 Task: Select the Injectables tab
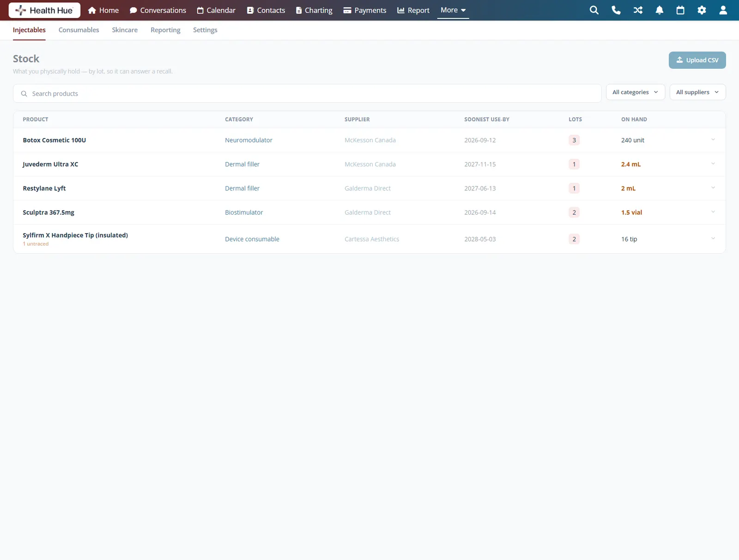pos(29,30)
